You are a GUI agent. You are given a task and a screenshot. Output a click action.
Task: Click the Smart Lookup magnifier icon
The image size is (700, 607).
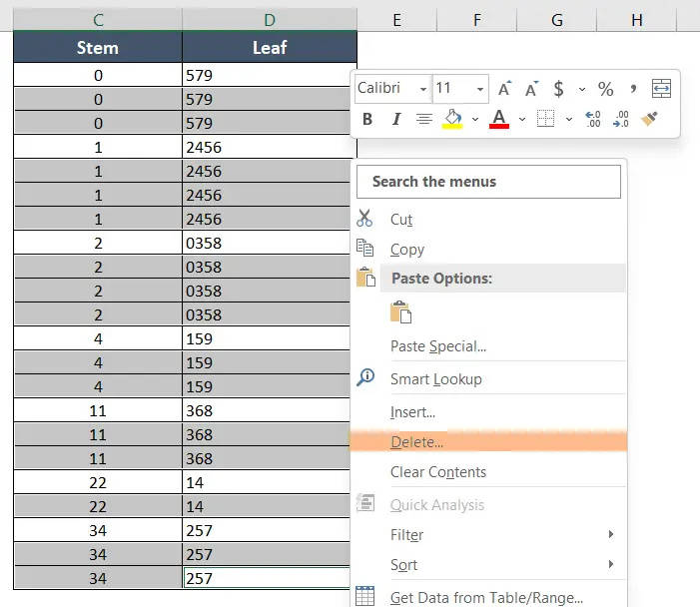[365, 377]
